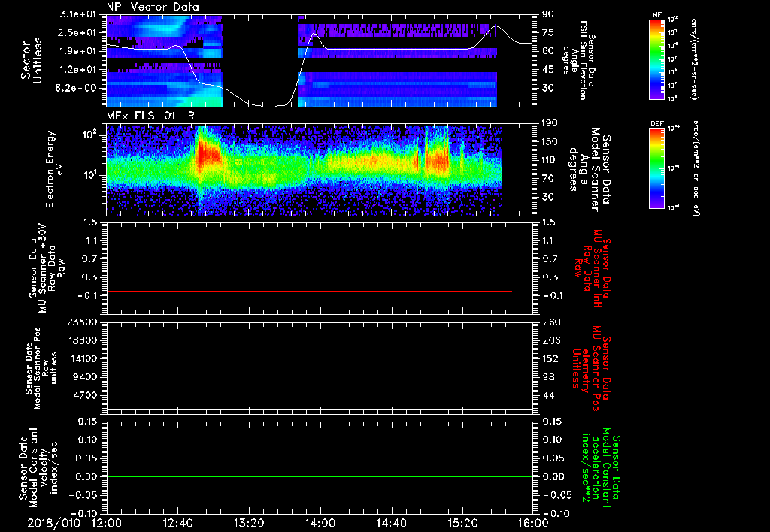The width and height of the screenshot is (770, 532).
Task: Click the "1.9e+01" sector tick value
Action: pyautogui.click(x=77, y=51)
